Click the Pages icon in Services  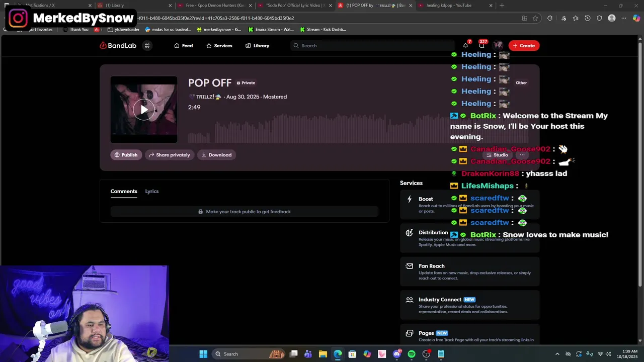(x=410, y=333)
